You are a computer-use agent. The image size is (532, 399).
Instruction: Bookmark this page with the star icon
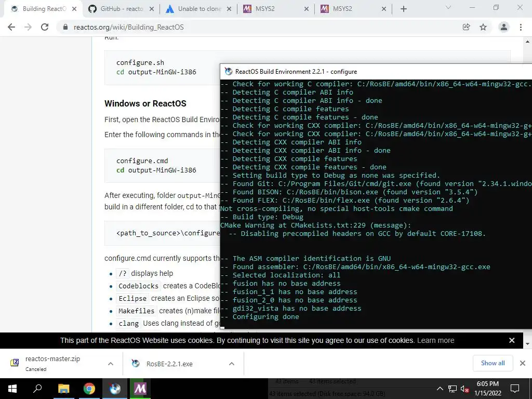[x=483, y=27]
